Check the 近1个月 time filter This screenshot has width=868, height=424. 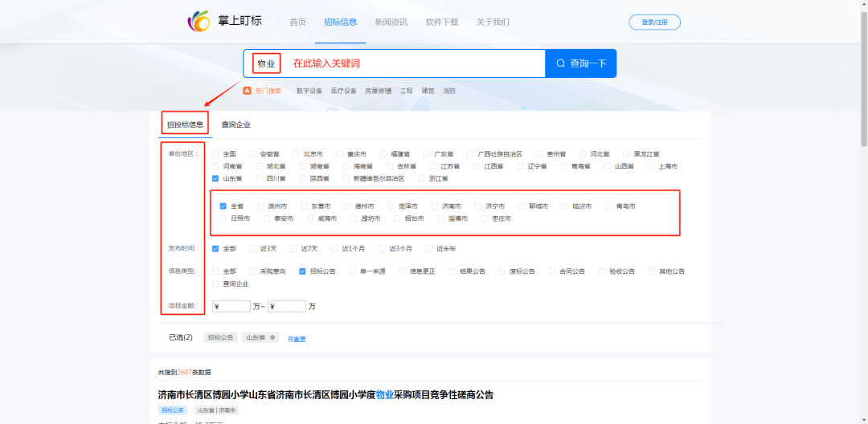pos(334,249)
